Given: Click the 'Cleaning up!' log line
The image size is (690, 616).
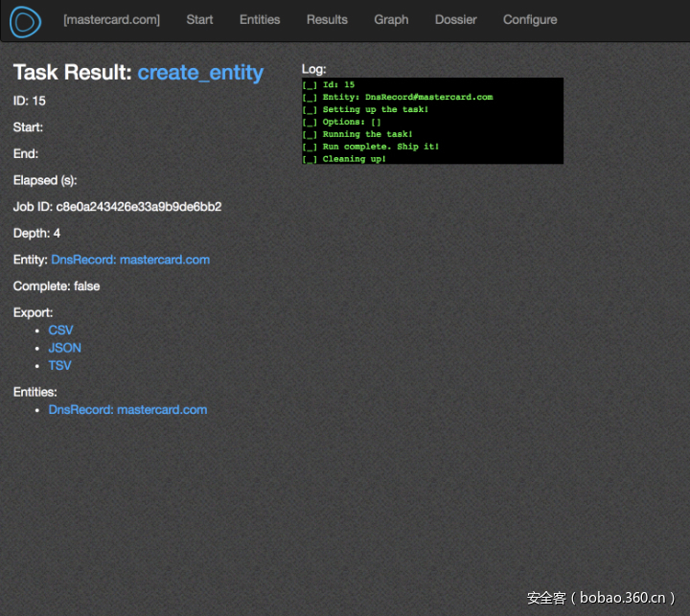Looking at the screenshot, I should [355, 159].
